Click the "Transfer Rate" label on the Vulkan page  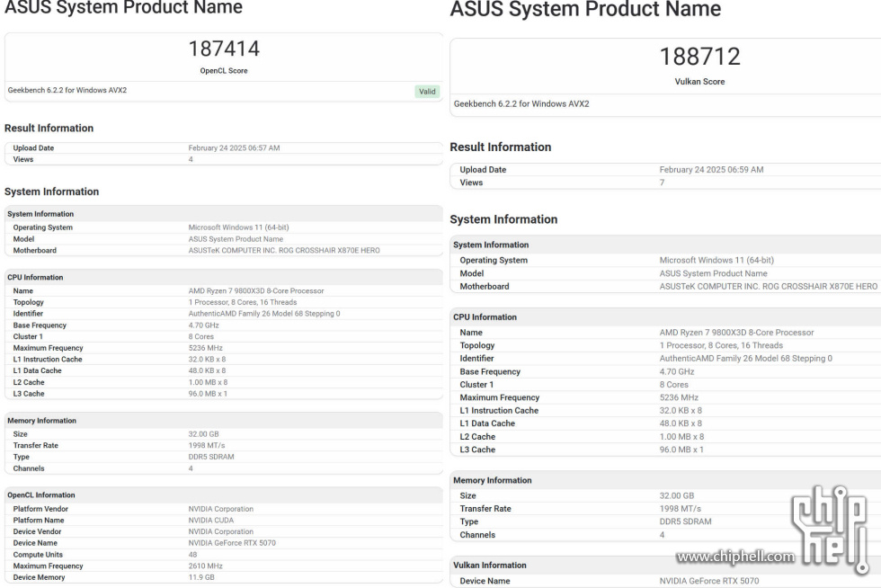485,509
